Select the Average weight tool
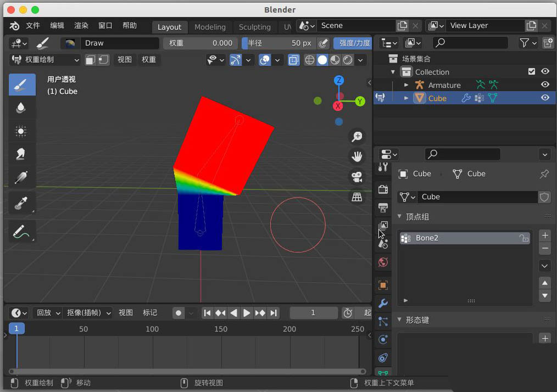557x392 pixels. 21,131
